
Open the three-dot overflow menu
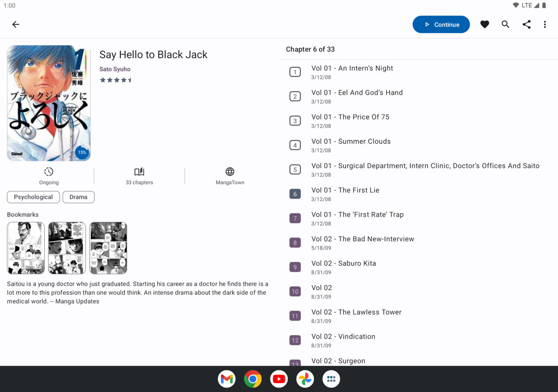coord(544,24)
